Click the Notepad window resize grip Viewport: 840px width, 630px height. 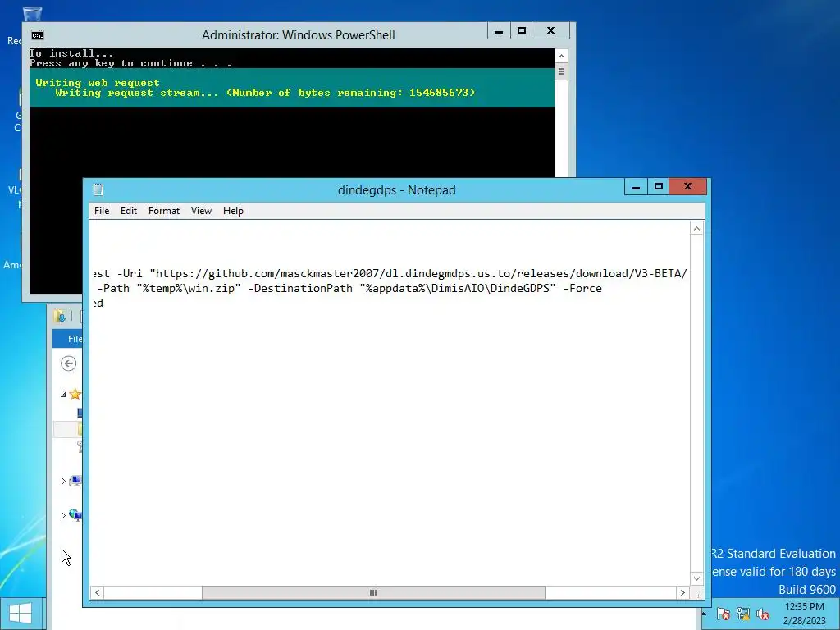click(x=698, y=594)
